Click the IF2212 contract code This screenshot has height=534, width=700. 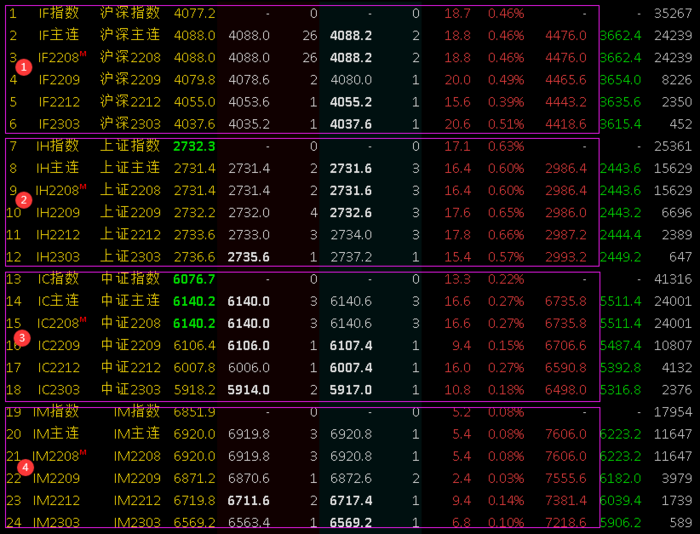click(59, 102)
